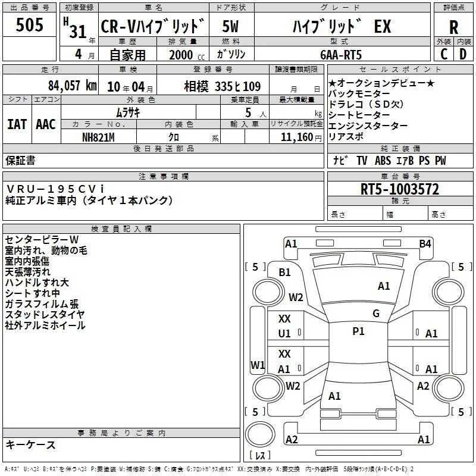The height and width of the screenshot is (476, 476).
Task: Click the fuel type ガソリン
Action: click(x=231, y=54)
